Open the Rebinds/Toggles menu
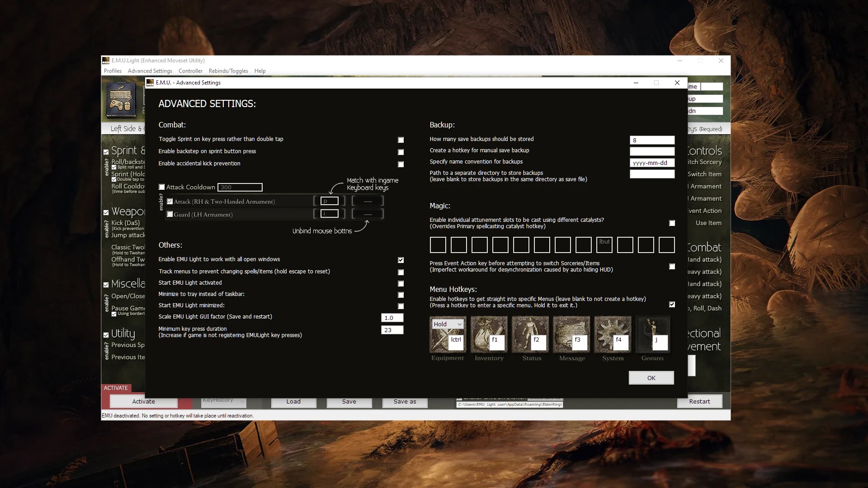Viewport: 868px width, 488px height. coord(228,71)
